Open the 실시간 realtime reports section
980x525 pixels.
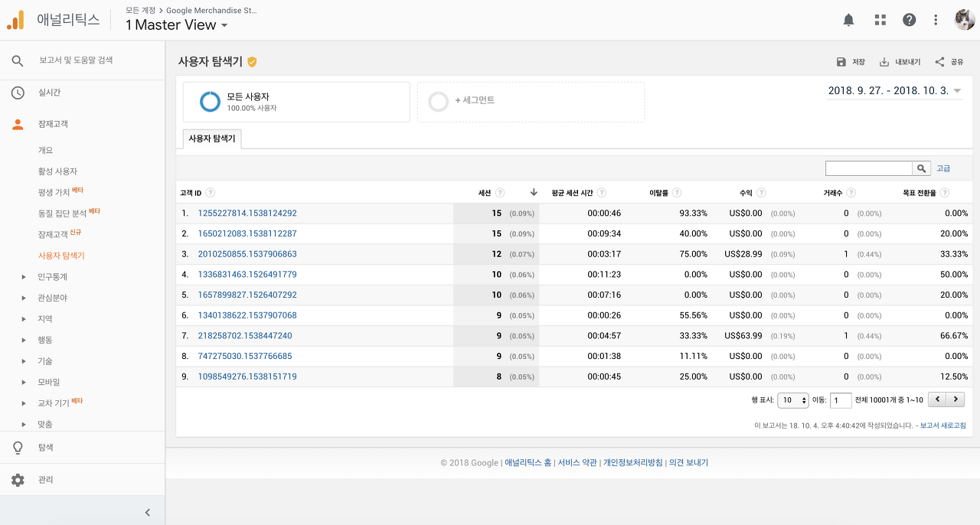(49, 93)
